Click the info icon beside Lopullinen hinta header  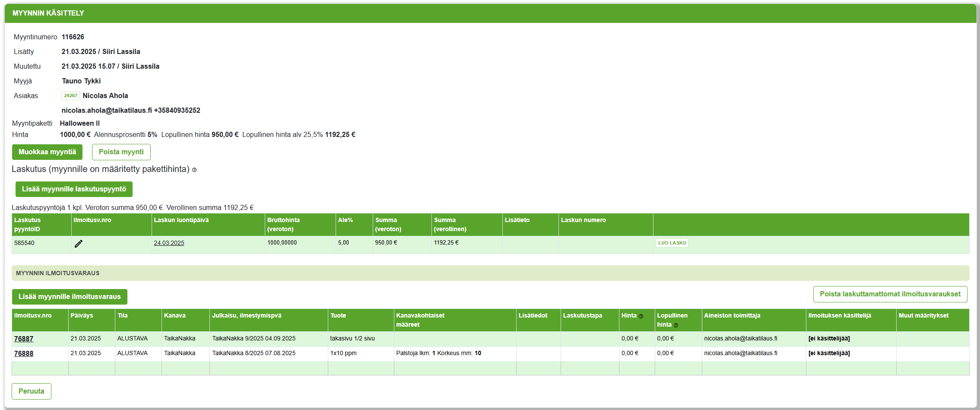tap(676, 325)
